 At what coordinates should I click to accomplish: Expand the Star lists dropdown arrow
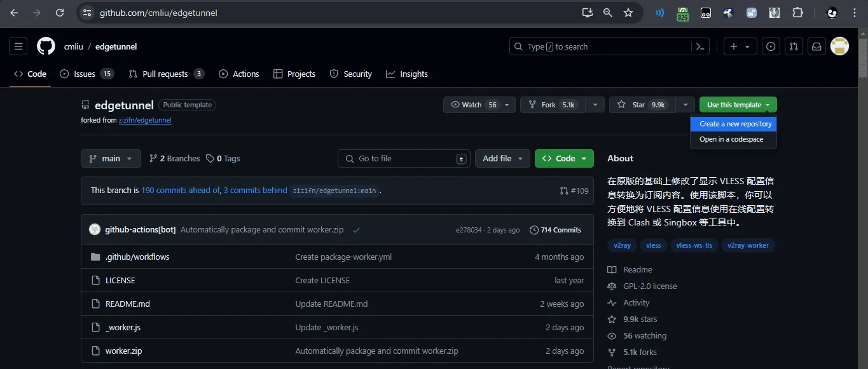685,105
